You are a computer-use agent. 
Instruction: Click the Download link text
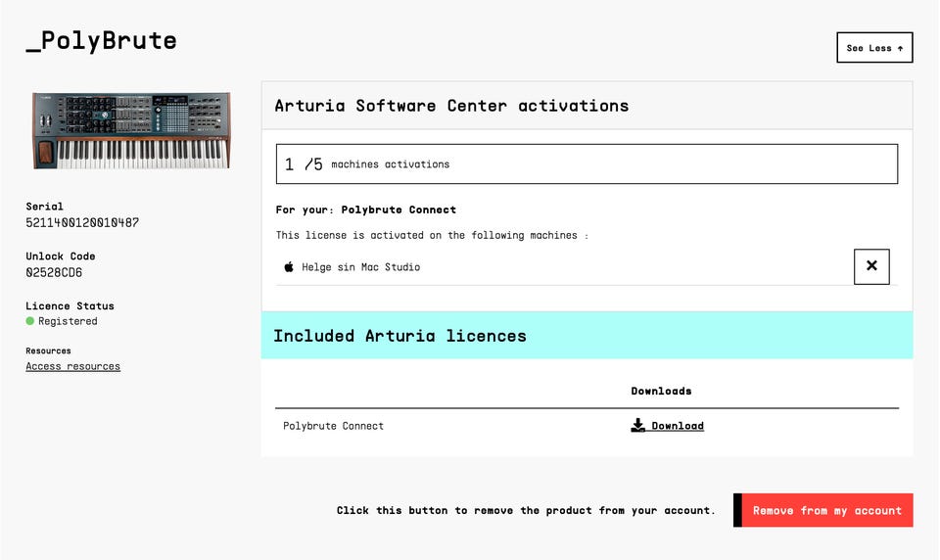click(x=678, y=426)
